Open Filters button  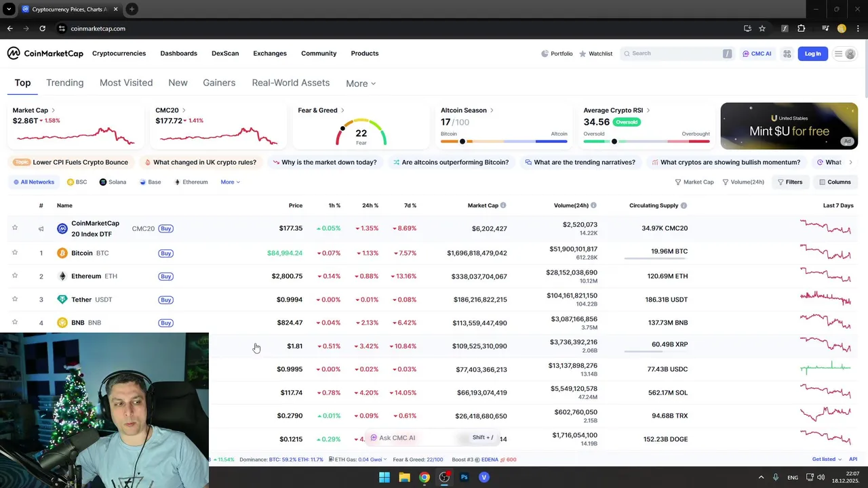(790, 182)
